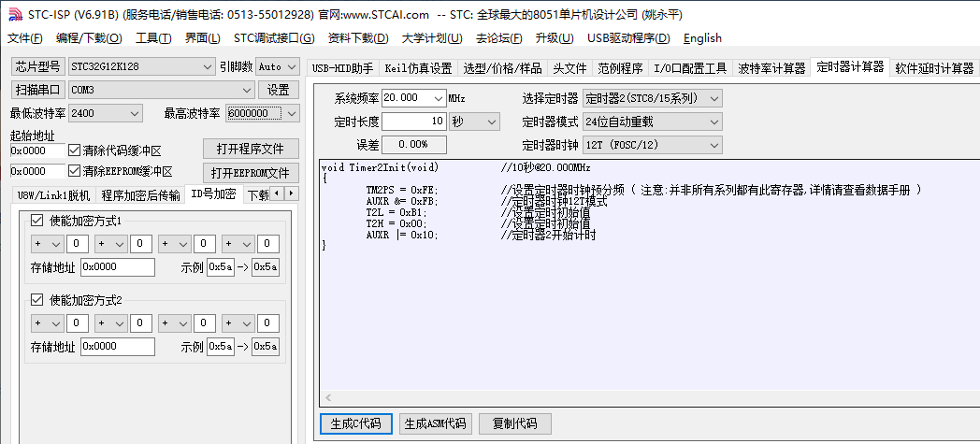Select the ID号加密 tab
Screen dimensions: 980x444
214,193
